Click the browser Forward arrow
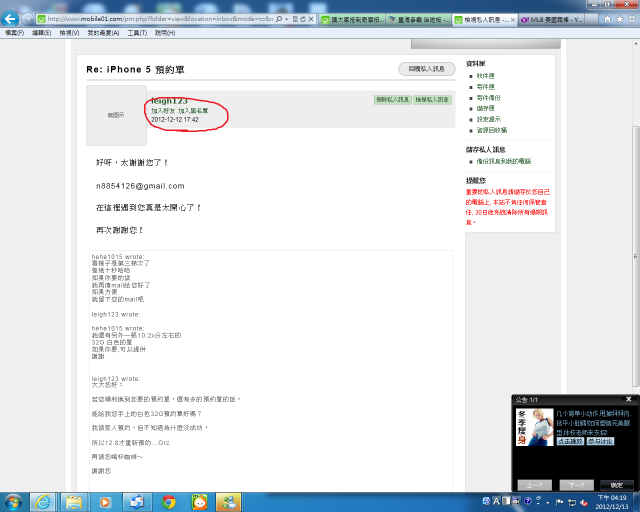640x512 pixels. 27,19
